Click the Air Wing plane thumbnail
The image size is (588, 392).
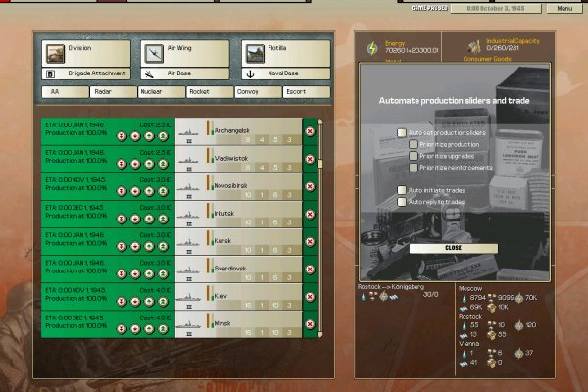[154, 54]
